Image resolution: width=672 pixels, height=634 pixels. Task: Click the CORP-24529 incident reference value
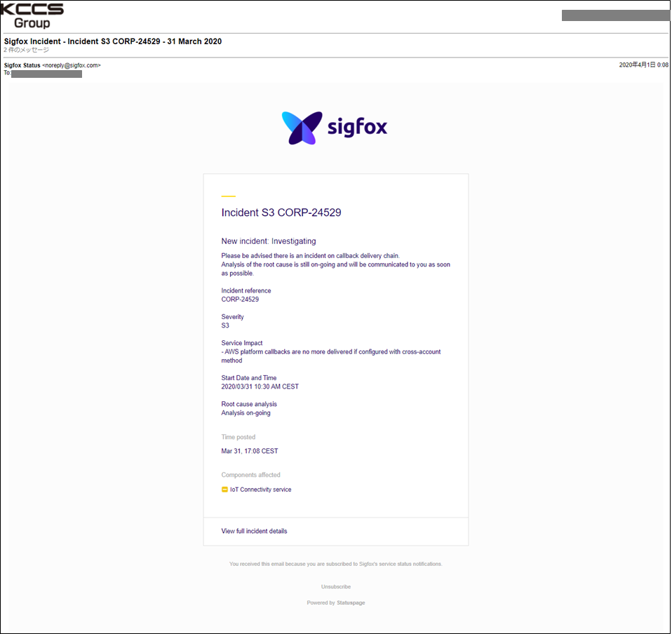click(x=240, y=299)
